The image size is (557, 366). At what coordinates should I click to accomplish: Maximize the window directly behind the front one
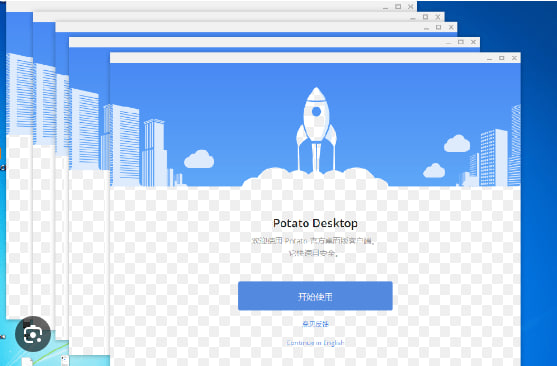coord(461,42)
